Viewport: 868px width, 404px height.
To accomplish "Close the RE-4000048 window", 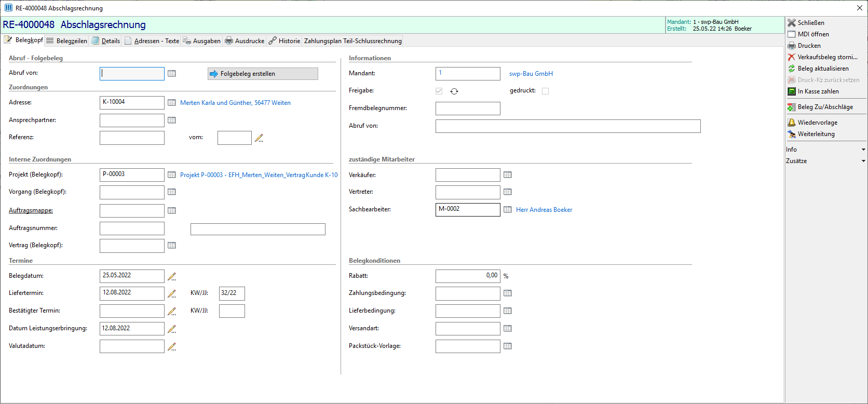I will click(x=859, y=8).
